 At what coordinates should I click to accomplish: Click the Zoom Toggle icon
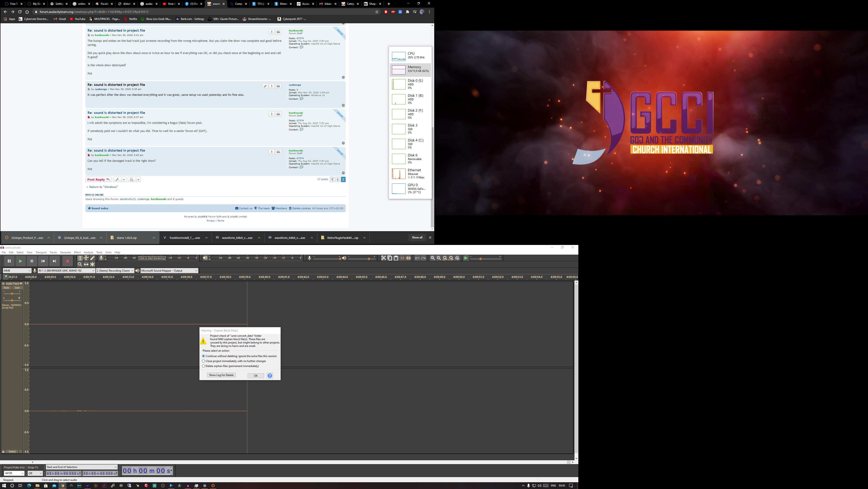457,258
